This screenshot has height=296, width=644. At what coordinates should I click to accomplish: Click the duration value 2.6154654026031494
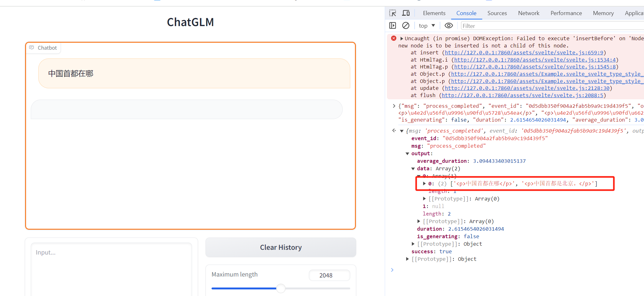pos(476,229)
